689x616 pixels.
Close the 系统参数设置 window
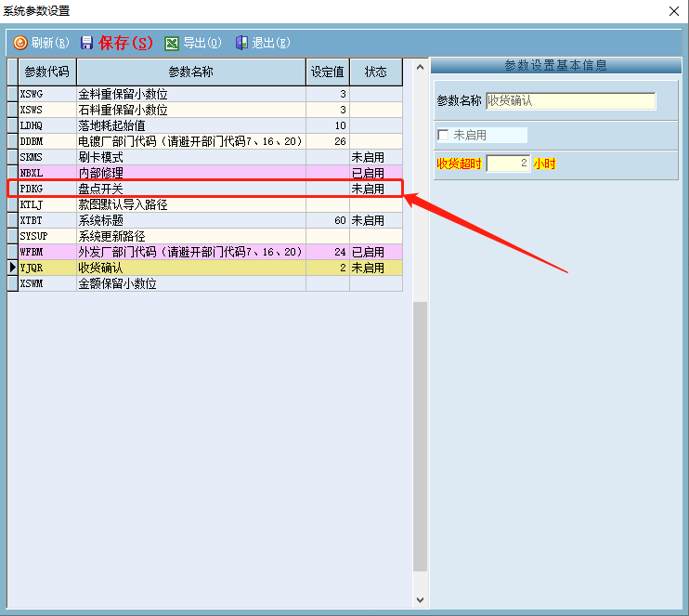[674, 11]
